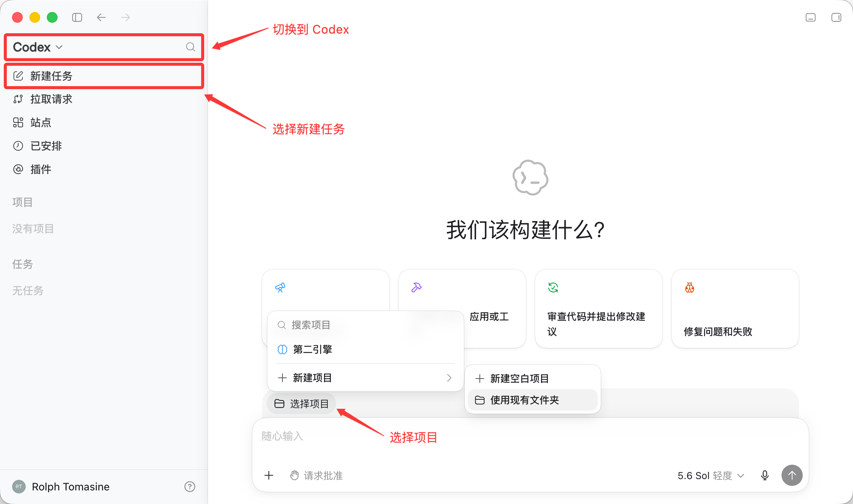Click the plus attach icon in composer
Viewport: 853px width, 504px height.
[269, 475]
